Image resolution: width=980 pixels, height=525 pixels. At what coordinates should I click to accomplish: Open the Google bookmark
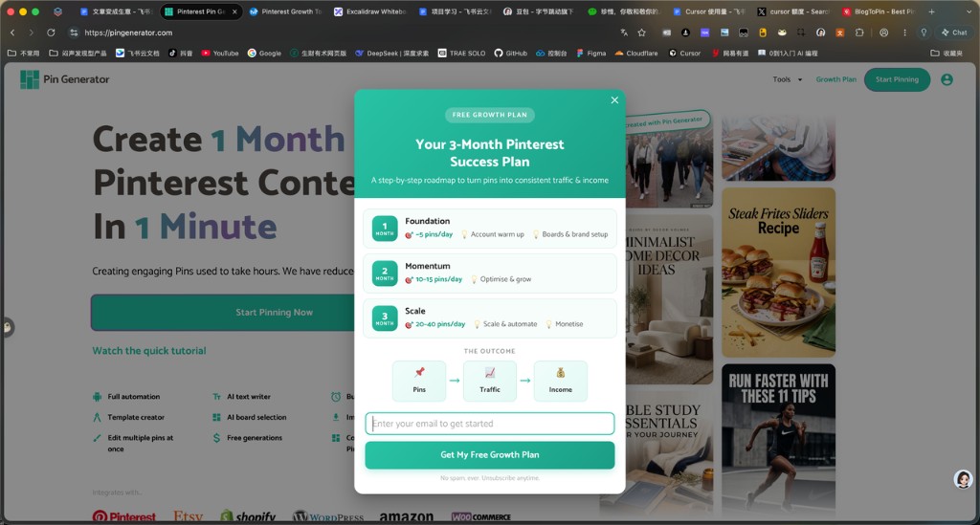click(264, 53)
